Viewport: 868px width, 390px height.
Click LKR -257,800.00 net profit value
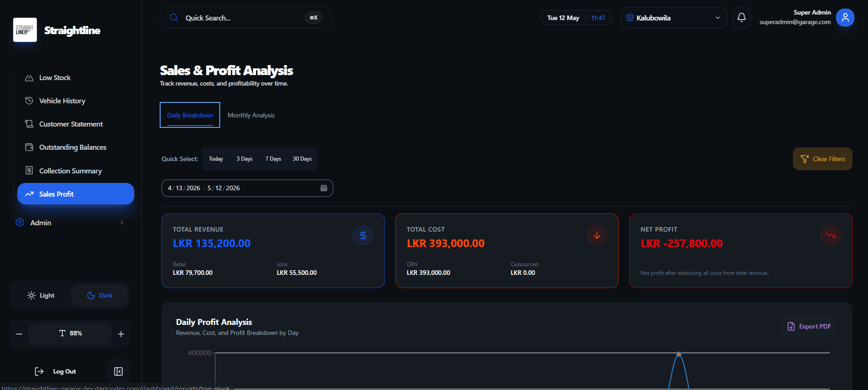[x=681, y=243]
